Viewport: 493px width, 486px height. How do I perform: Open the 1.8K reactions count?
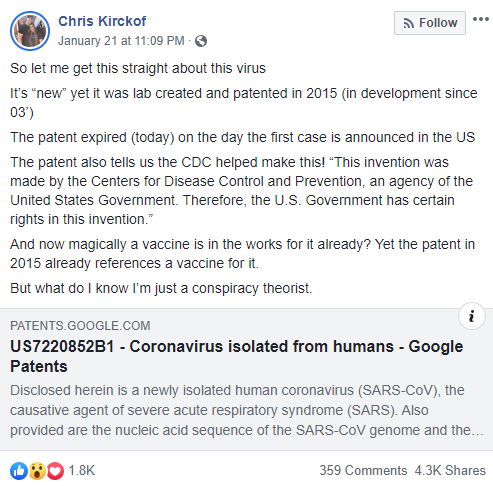click(x=82, y=470)
